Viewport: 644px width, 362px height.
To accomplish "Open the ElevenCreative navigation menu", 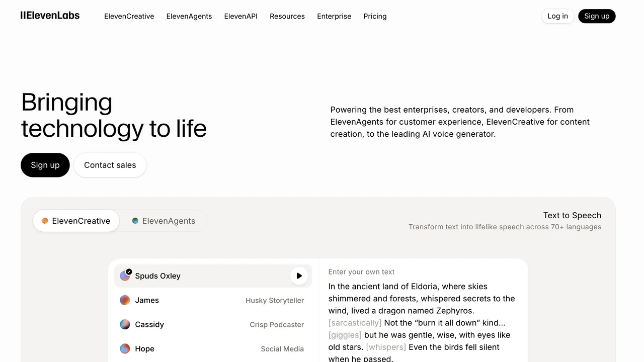I will [x=129, y=16].
